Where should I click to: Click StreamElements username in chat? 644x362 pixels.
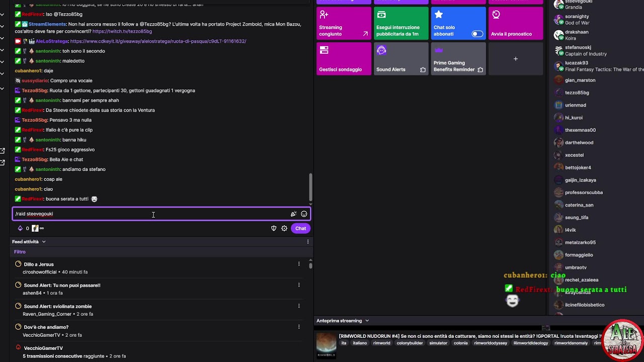coord(47,24)
